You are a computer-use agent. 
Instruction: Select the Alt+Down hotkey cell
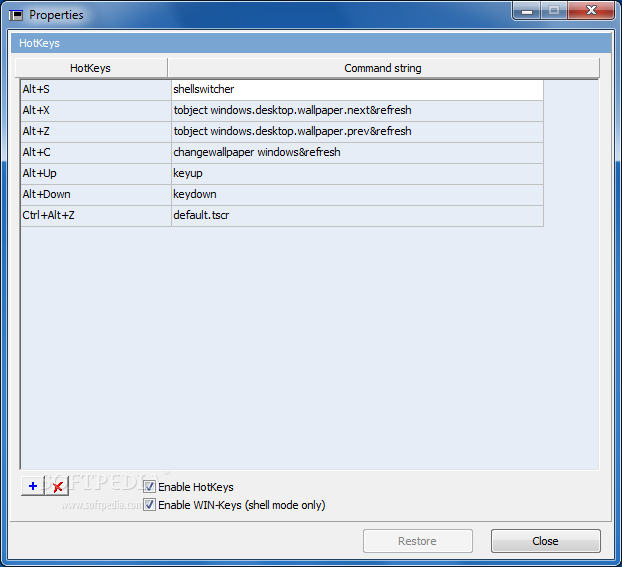(96, 195)
